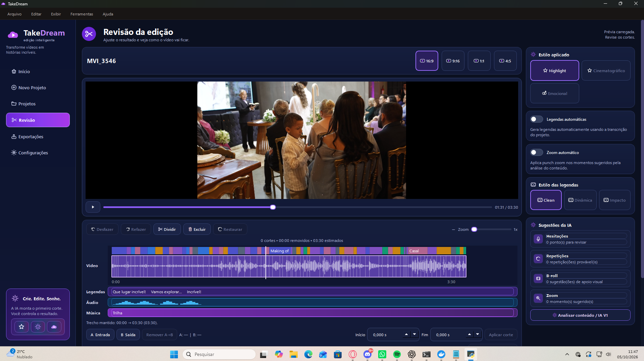The height and width of the screenshot is (361, 644).
Task: Click the cloud icon in the Crie. Edite. Sonhe. card
Action: (54, 326)
